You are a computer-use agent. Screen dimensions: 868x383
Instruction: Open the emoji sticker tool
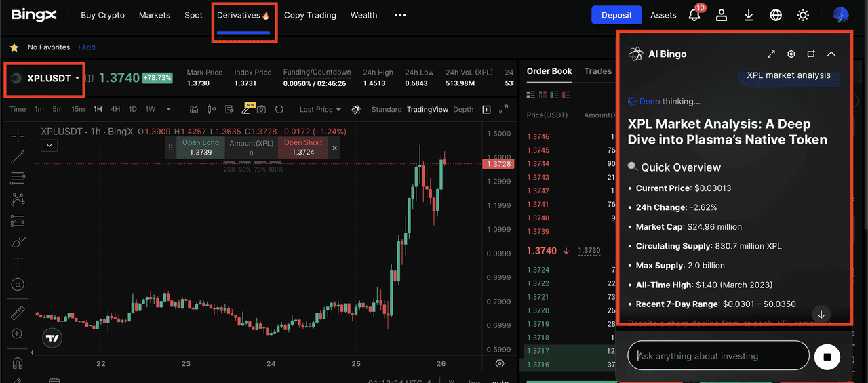click(18, 284)
